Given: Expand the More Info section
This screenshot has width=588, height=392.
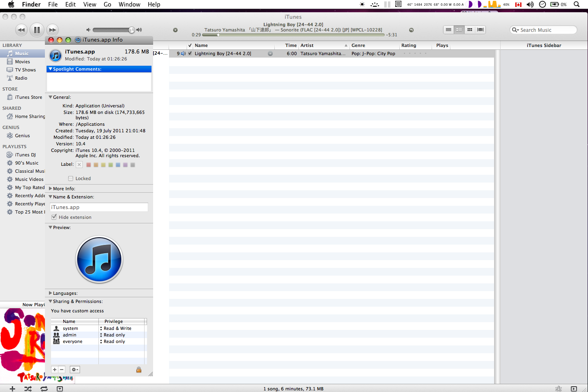Looking at the screenshot, I should pos(50,189).
